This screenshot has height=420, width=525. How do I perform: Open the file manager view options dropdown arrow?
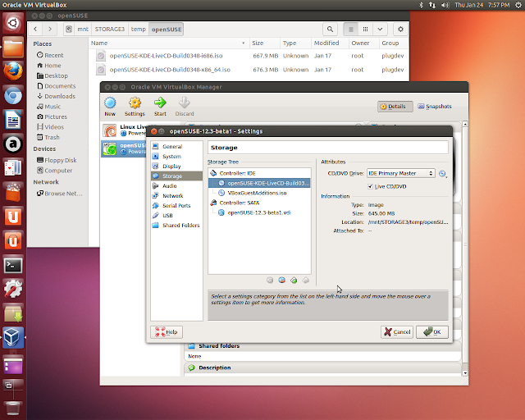(380, 30)
